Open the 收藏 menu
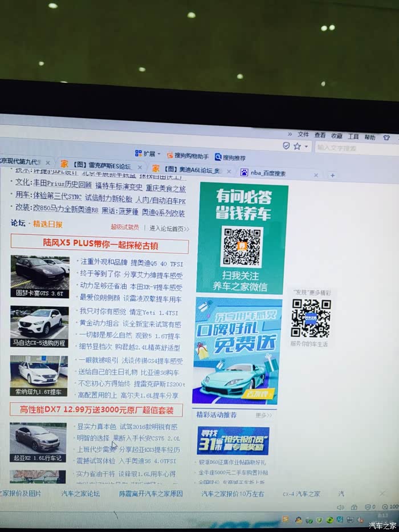 [336, 136]
